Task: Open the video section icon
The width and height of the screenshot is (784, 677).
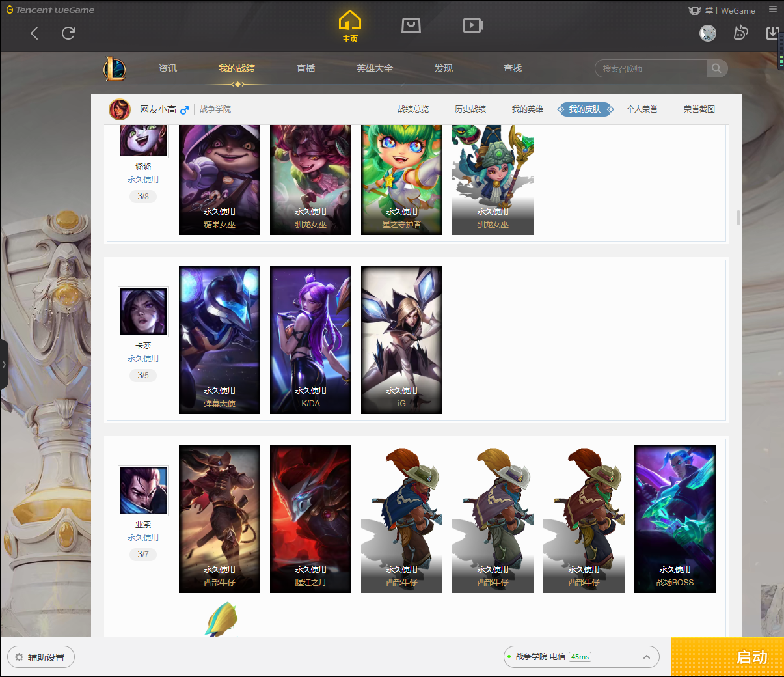Action: tap(473, 25)
